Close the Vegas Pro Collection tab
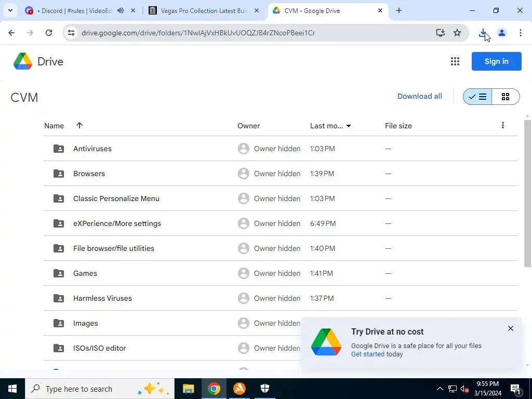 pos(257,10)
